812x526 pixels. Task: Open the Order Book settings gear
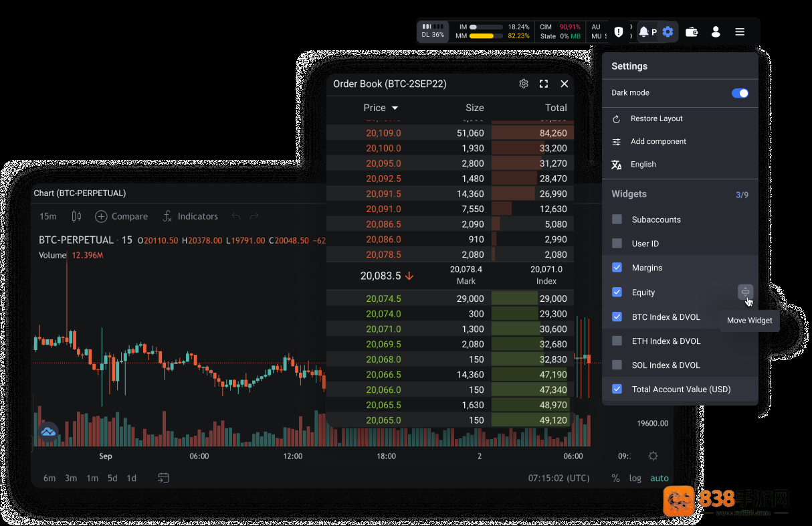[x=524, y=84]
